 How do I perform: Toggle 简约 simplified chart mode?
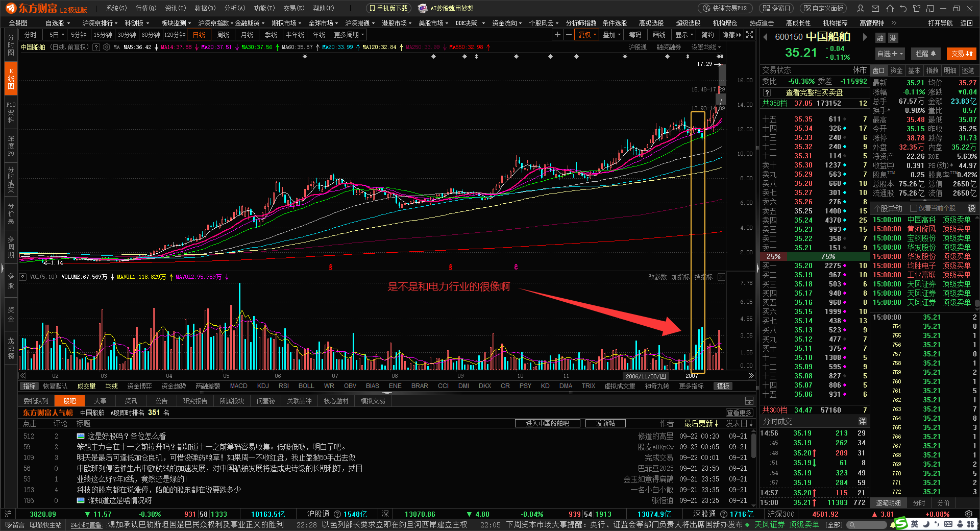707,35
